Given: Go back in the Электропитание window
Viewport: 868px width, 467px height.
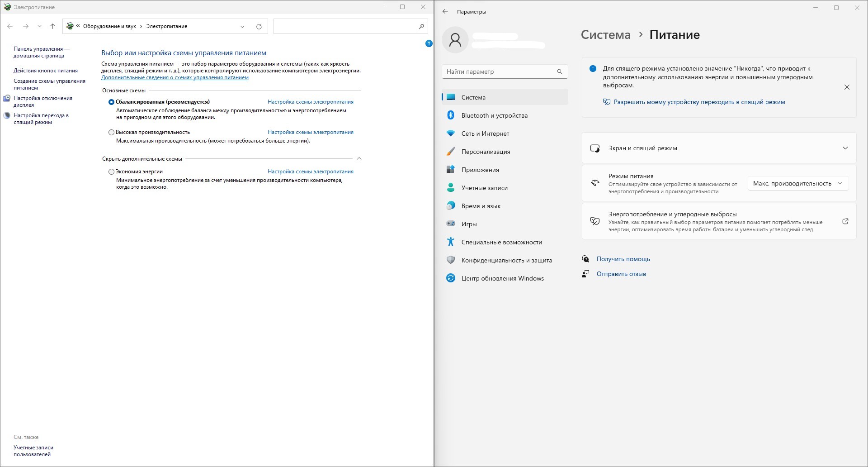Looking at the screenshot, I should click(10, 26).
